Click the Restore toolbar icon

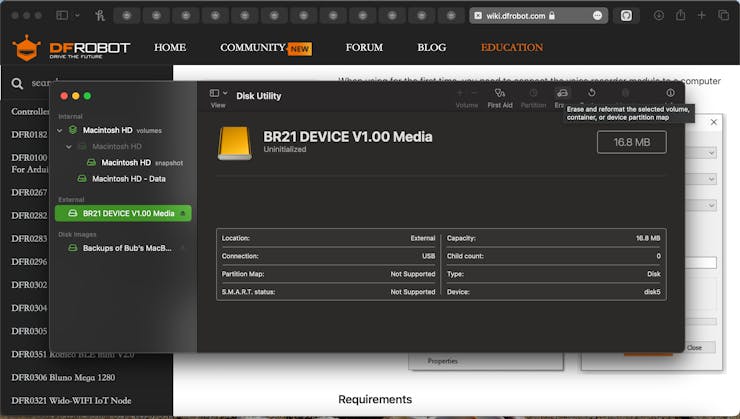(591, 93)
